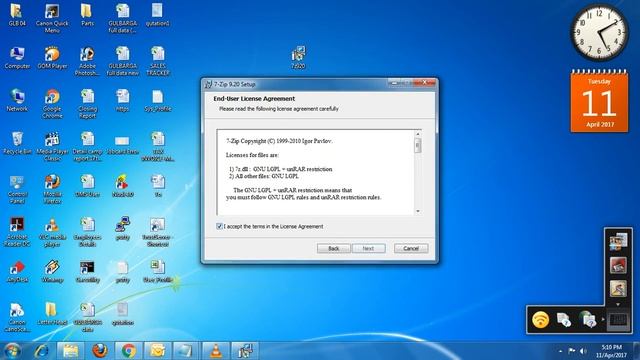Click the red thumbnail in tray popup
The image size is (640, 360).
pyautogui.click(x=618, y=265)
